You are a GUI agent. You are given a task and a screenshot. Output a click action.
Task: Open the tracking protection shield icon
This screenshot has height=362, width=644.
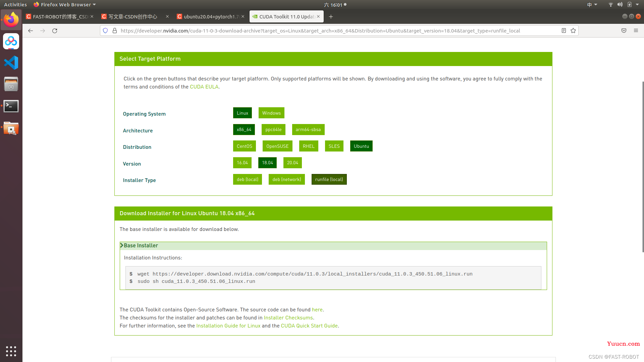105,31
